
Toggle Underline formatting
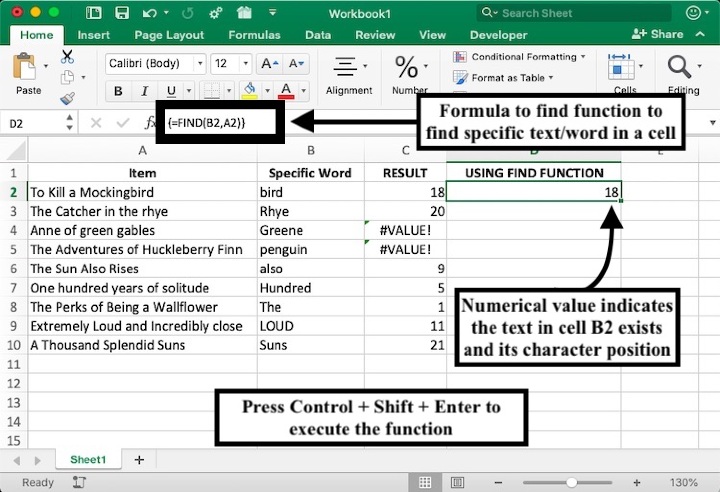point(171,91)
